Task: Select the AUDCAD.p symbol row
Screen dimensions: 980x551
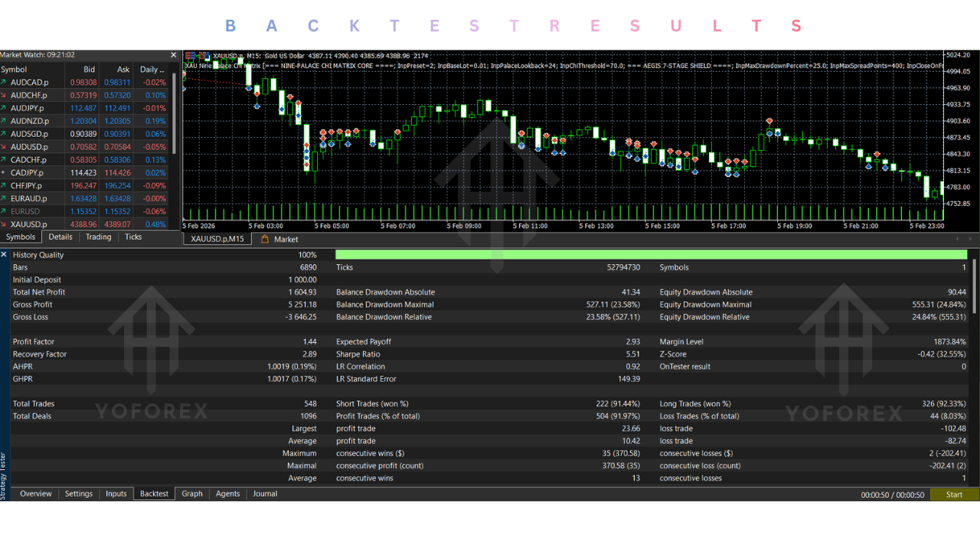Action: 86,82
